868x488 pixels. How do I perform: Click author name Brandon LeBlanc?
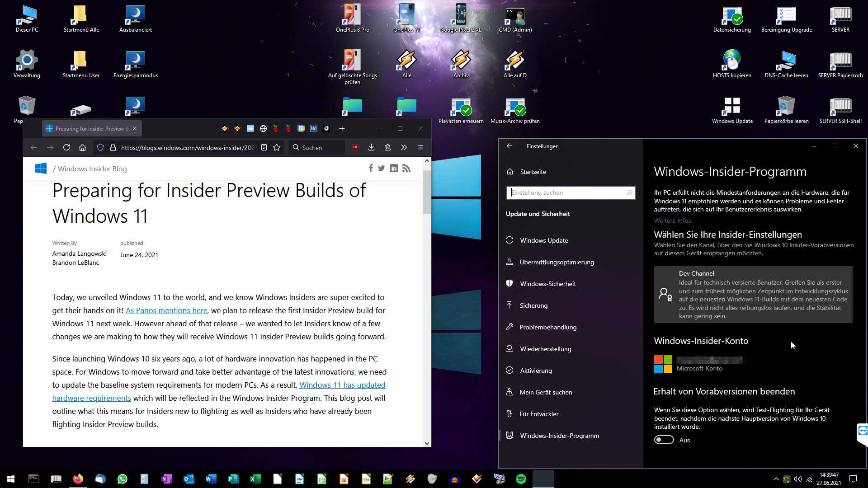point(75,263)
